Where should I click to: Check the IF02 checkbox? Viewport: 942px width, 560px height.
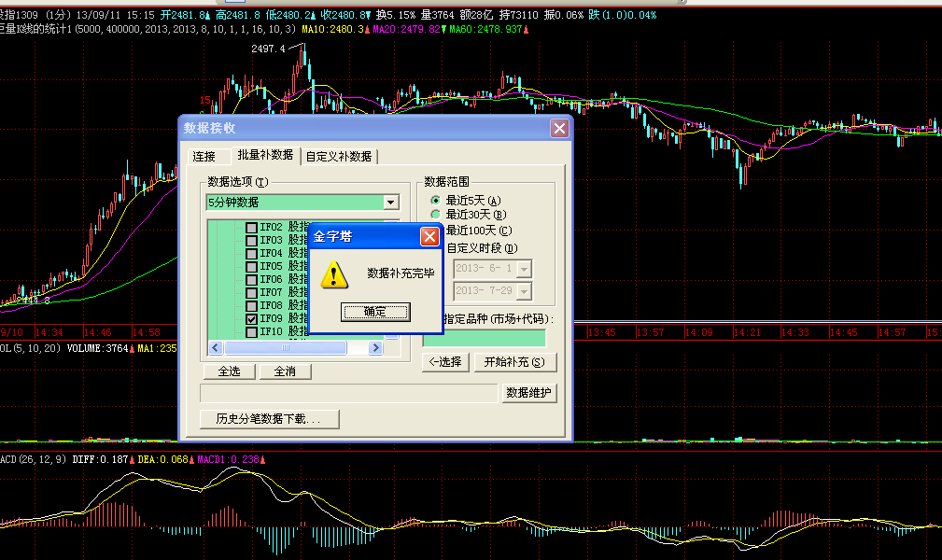(x=251, y=228)
